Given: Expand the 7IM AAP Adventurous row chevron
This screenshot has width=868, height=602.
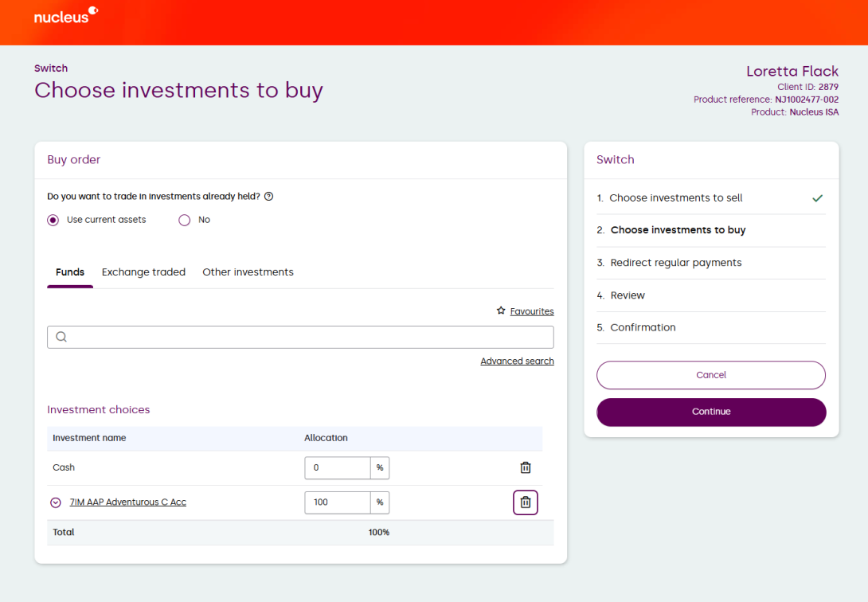Looking at the screenshot, I should [56, 502].
